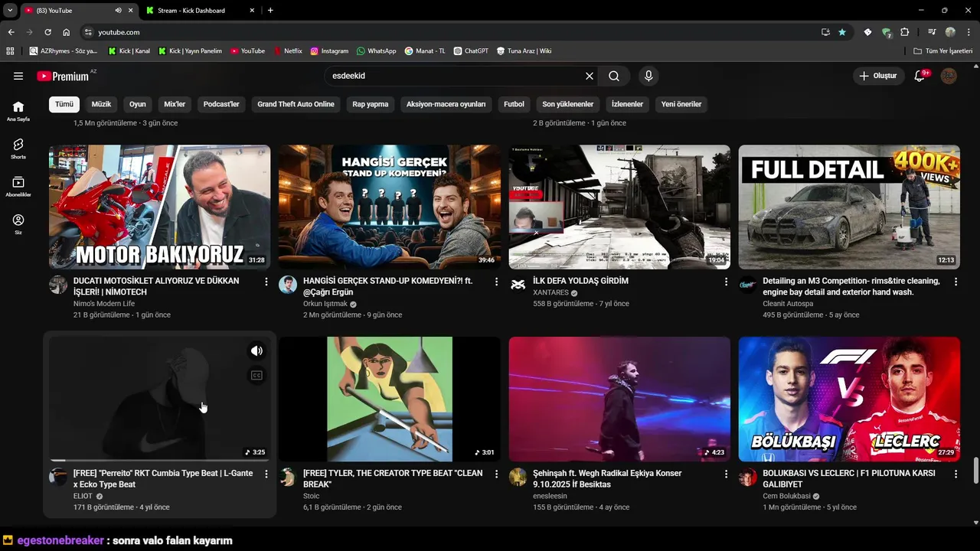
Task: Open the Siz section in sidebar
Action: coord(18,224)
